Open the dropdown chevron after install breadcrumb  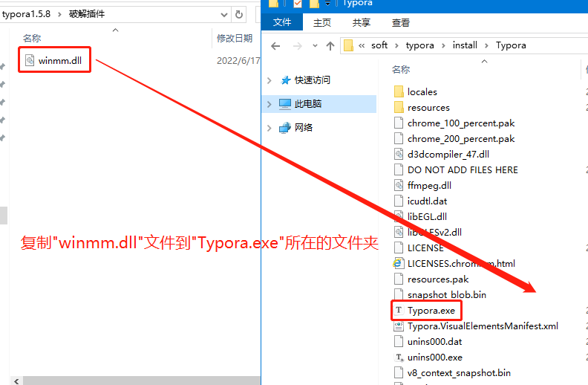(486, 45)
